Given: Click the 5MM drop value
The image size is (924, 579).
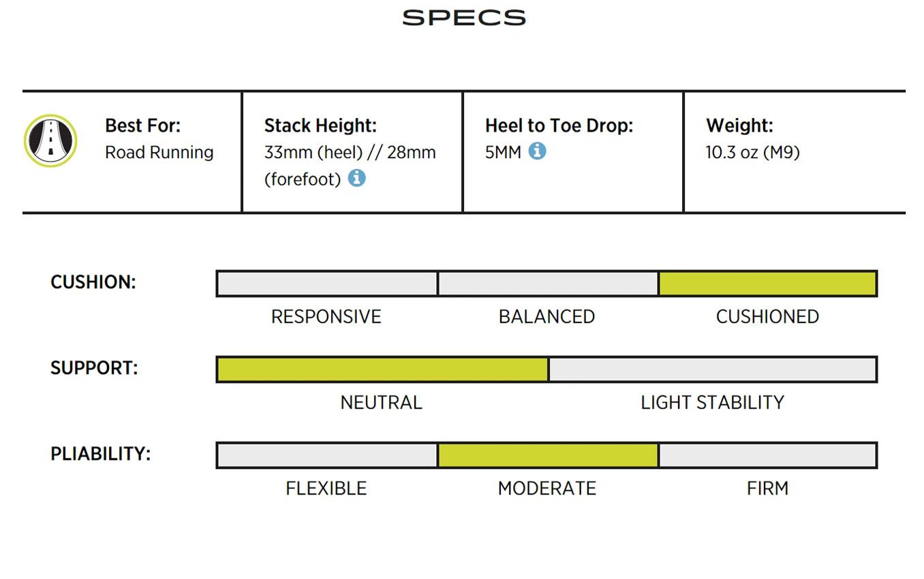Looking at the screenshot, I should point(503,152).
